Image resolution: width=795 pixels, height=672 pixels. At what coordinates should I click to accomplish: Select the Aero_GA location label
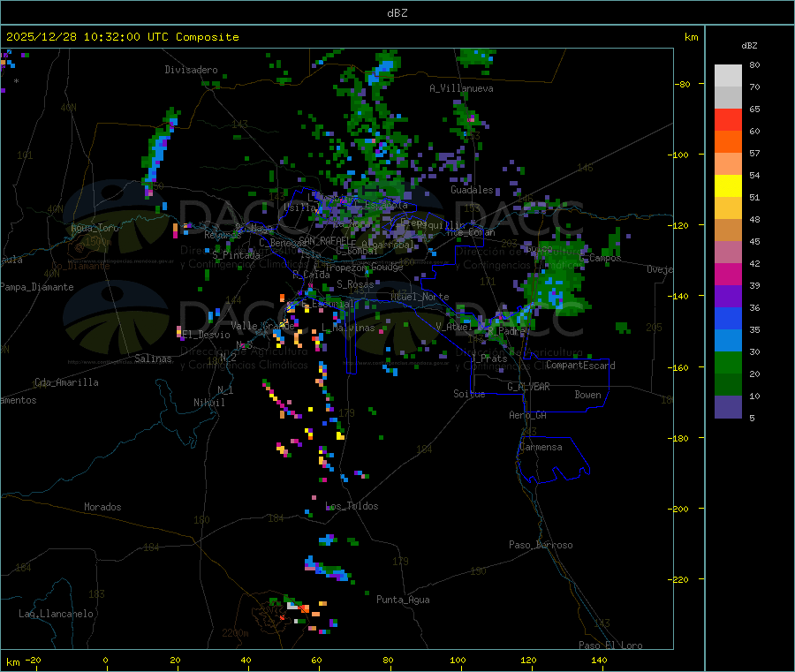pyautogui.click(x=528, y=416)
